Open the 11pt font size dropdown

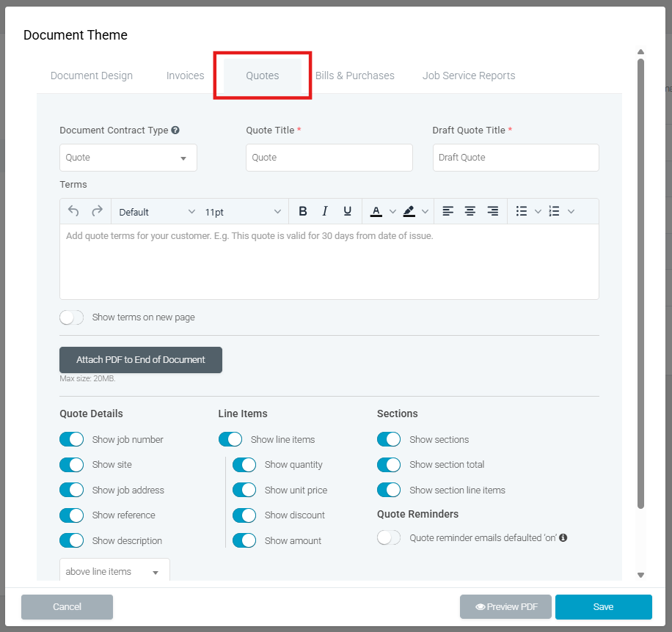[243, 212]
